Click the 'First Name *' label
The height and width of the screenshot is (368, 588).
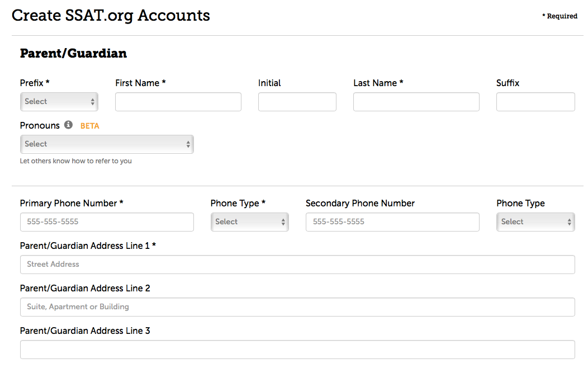pos(140,83)
